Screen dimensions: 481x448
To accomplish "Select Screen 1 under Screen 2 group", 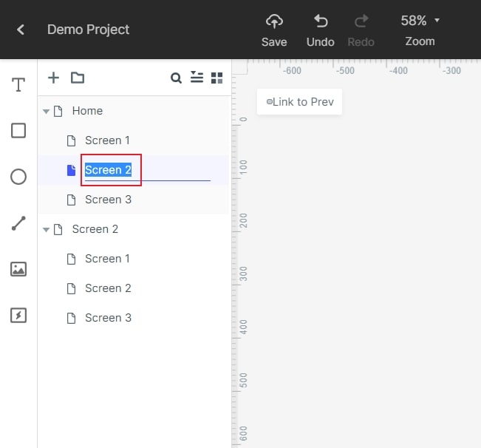I will (107, 259).
